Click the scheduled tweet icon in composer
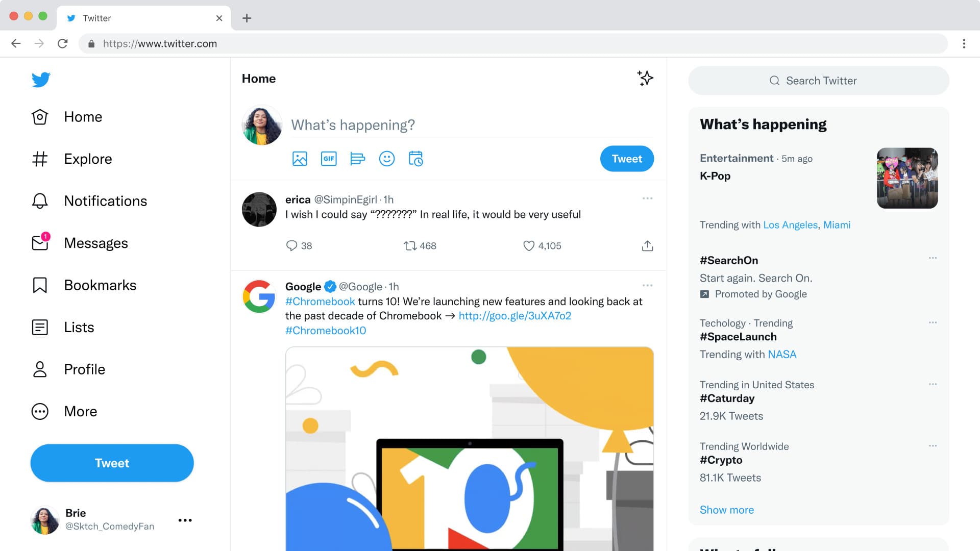980x551 pixels. [416, 159]
